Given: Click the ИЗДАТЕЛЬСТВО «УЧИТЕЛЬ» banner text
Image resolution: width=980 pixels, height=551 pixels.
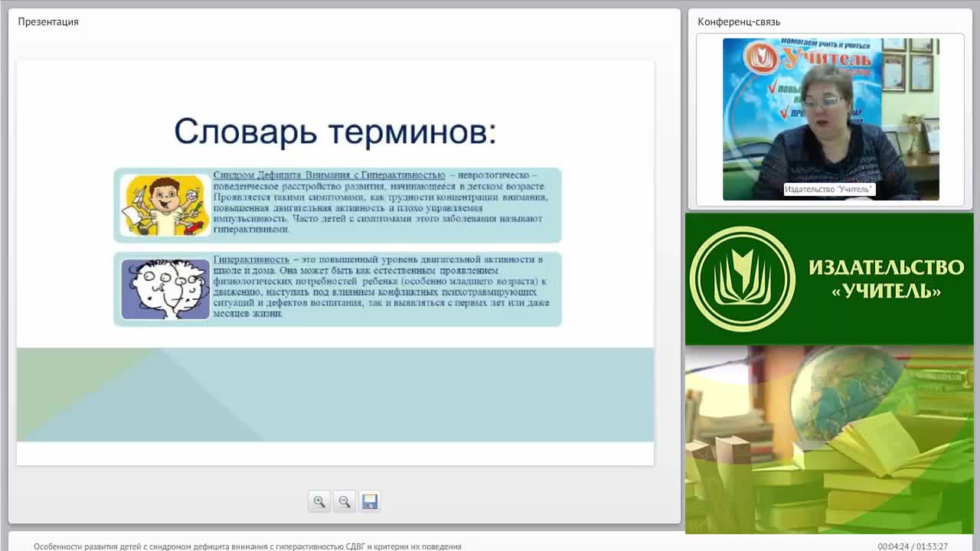Looking at the screenshot, I should [886, 279].
